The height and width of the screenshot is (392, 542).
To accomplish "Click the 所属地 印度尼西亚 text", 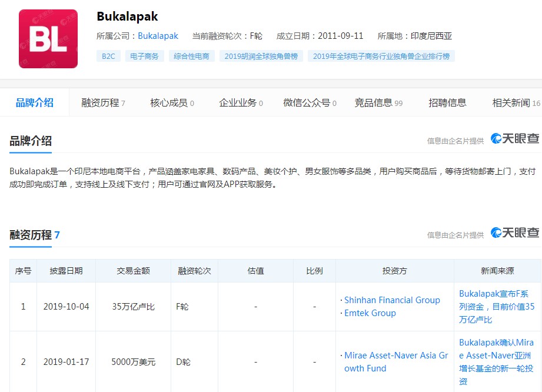I will coord(415,36).
